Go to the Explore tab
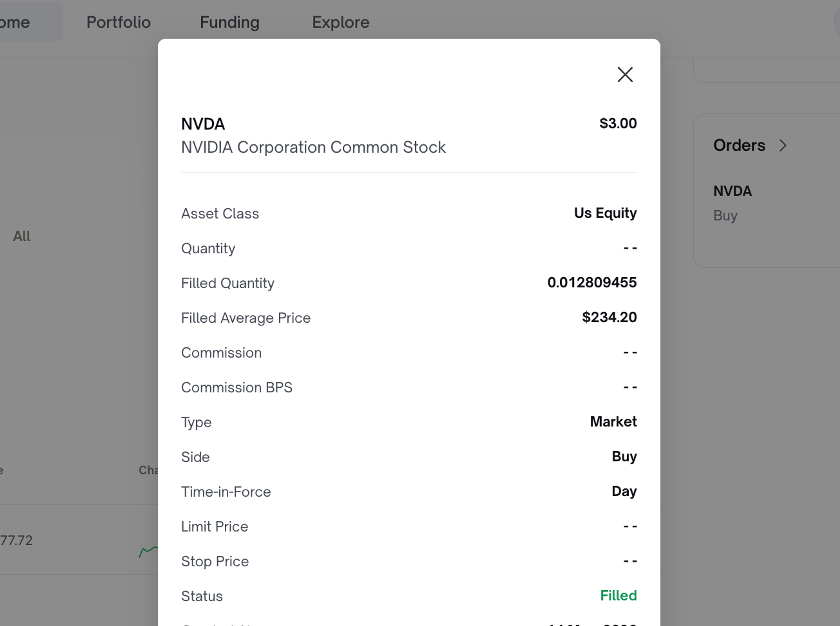Viewport: 840px width, 626px height. [341, 22]
